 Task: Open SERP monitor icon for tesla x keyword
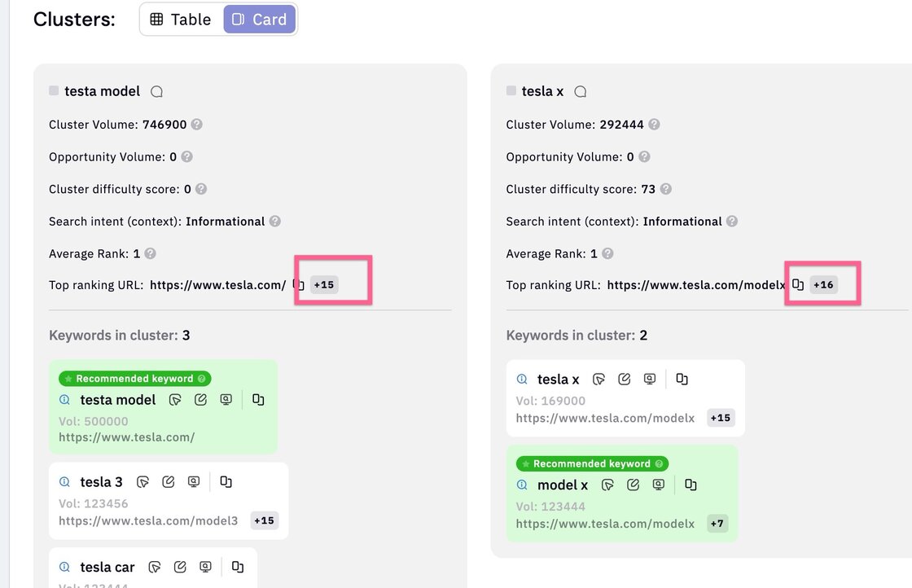click(650, 380)
